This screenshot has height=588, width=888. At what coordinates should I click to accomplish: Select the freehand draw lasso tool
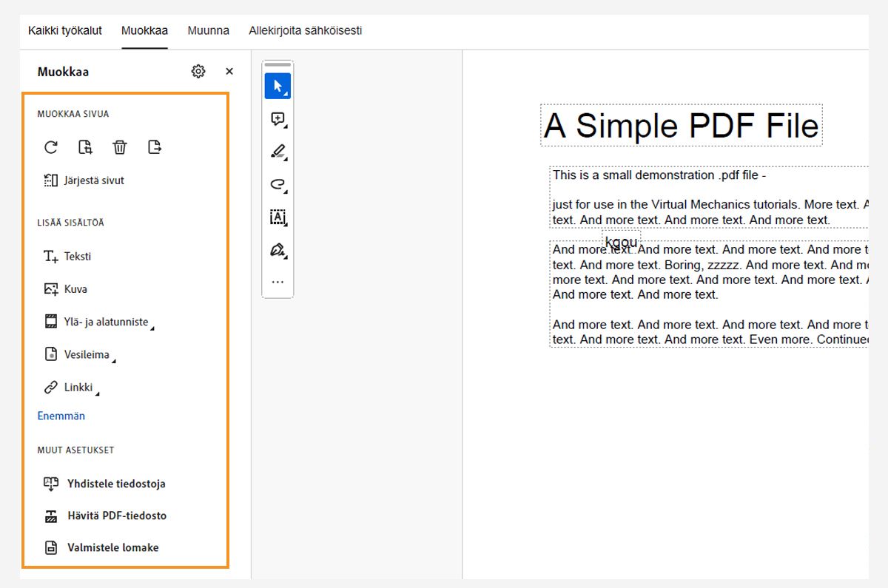point(277,184)
